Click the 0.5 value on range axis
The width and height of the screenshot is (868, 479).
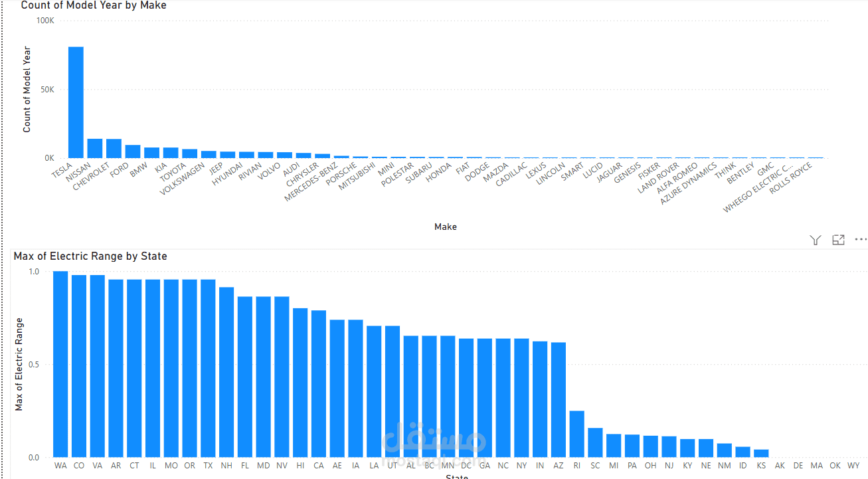35,365
